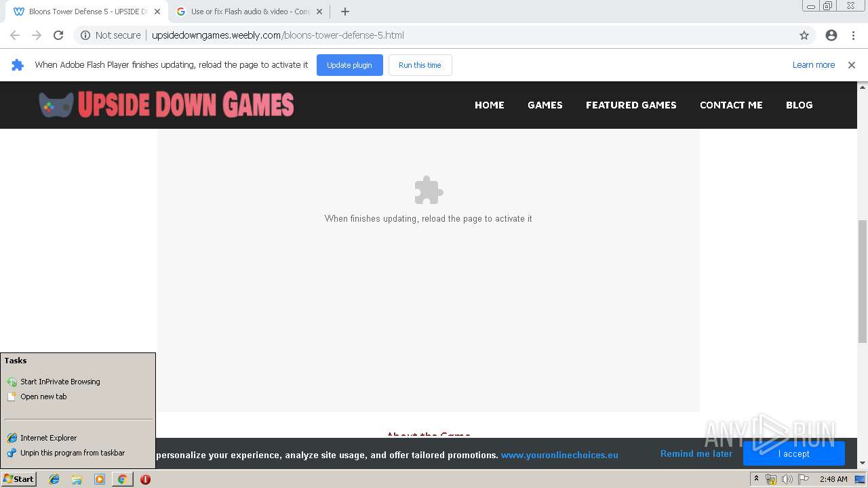Image resolution: width=868 pixels, height=488 pixels.
Task: Open the Action Center flag icon
Action: click(x=804, y=479)
